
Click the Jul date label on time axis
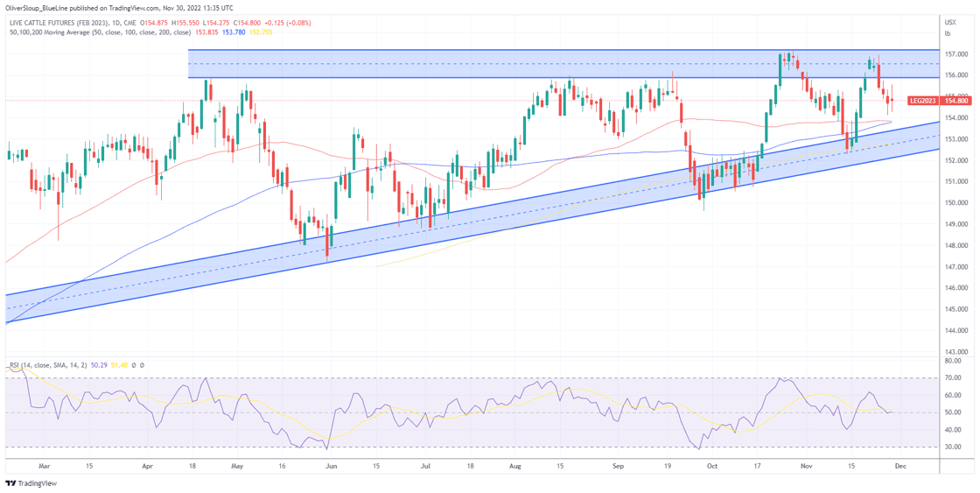(x=425, y=466)
